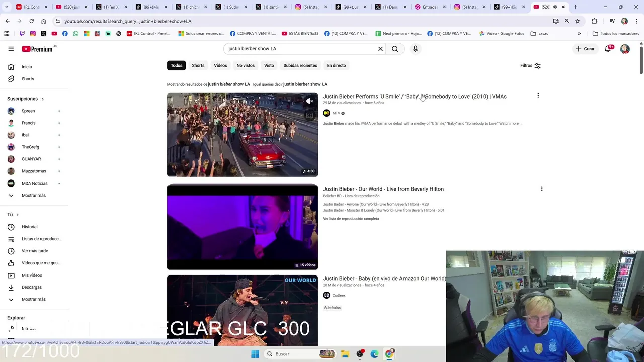Toggle captions on the VMAs thumbnail preview
The height and width of the screenshot is (362, 644).
click(309, 115)
